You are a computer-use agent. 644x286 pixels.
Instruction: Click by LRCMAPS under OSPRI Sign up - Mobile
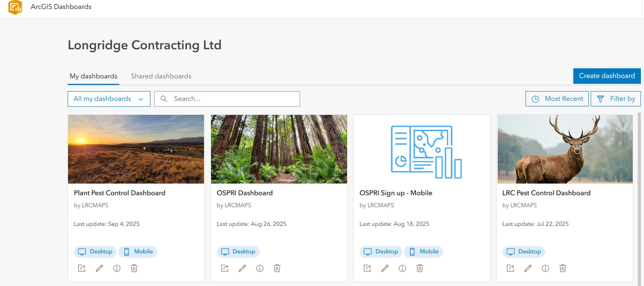[x=377, y=205]
